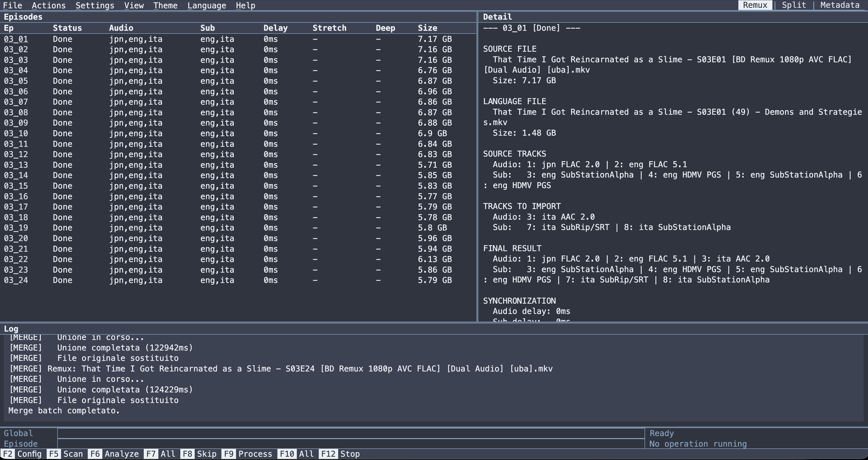
Task: Select episode row 03_04
Action: click(x=238, y=70)
